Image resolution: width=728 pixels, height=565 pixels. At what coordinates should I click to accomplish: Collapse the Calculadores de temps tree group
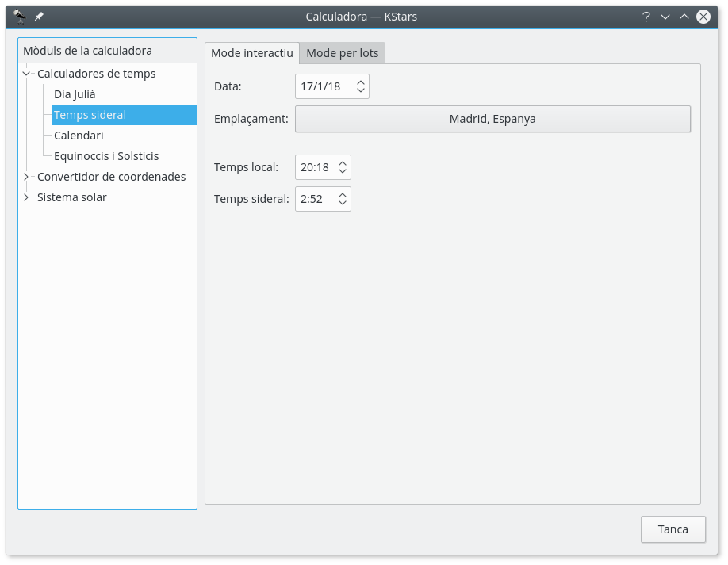[26, 74]
